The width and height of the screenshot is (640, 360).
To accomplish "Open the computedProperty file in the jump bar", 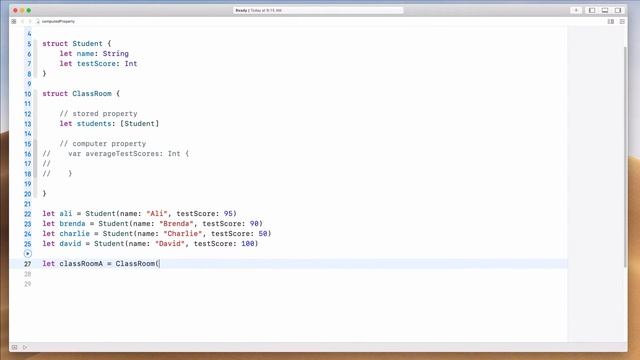I will [56, 21].
